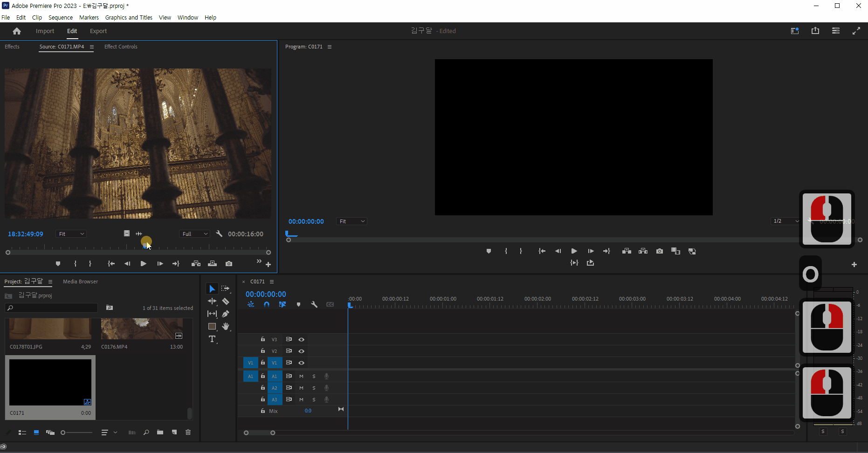Mute audio track A1
Viewport: 868px width, 453px height.
301,376
